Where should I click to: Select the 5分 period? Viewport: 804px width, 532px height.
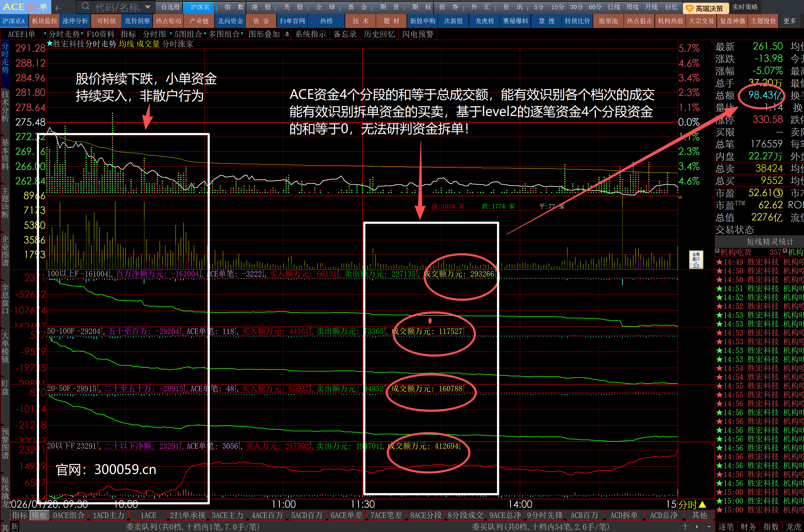coord(539,7)
